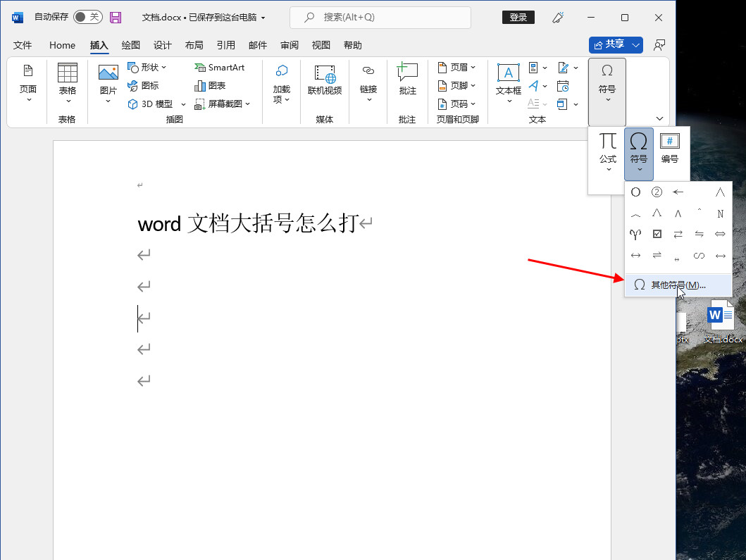Open Quick Parts (文档部件) icon in Text group
The height and width of the screenshot is (560, 746).
(x=533, y=68)
